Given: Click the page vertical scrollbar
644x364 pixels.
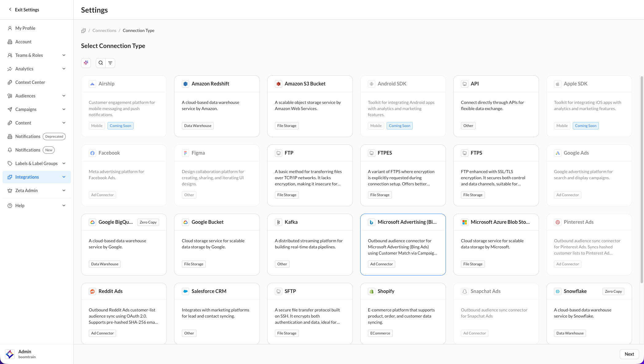Looking at the screenshot, I should 642,179.
